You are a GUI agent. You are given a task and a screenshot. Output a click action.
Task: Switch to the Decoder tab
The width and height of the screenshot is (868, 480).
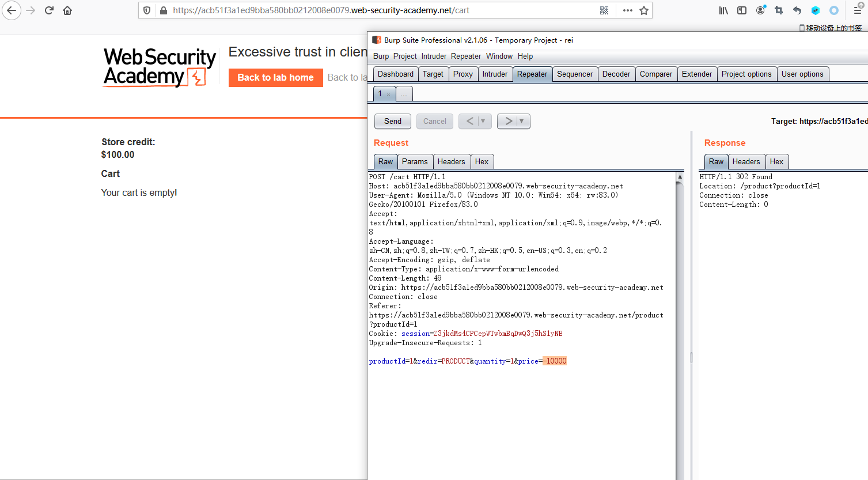(616, 74)
